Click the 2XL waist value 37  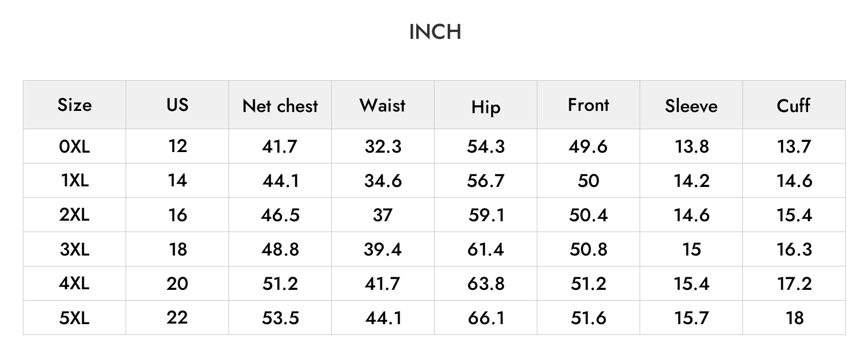[x=383, y=215]
